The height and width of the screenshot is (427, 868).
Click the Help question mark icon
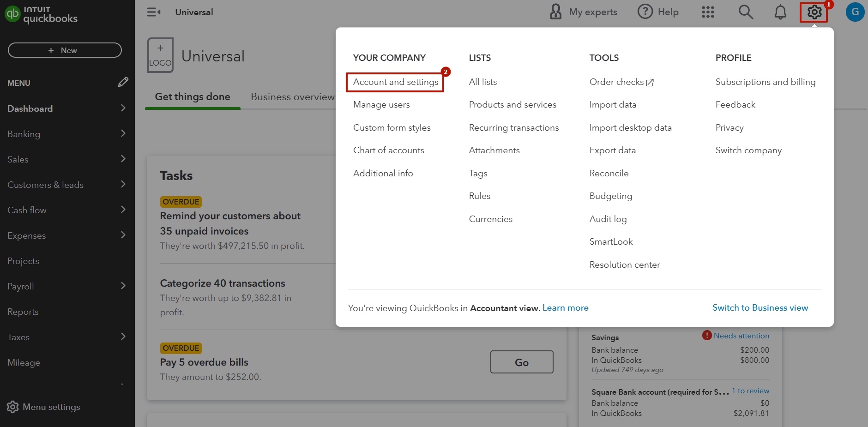(645, 12)
